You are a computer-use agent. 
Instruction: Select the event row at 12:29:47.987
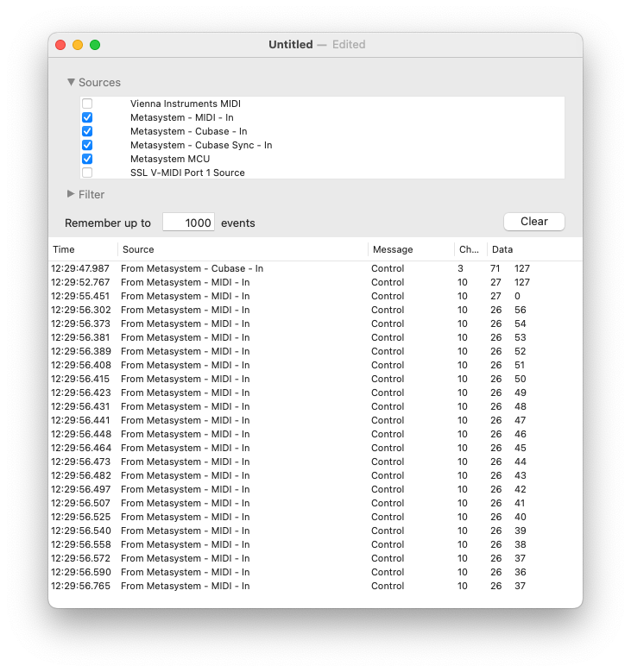pyautogui.click(x=315, y=269)
